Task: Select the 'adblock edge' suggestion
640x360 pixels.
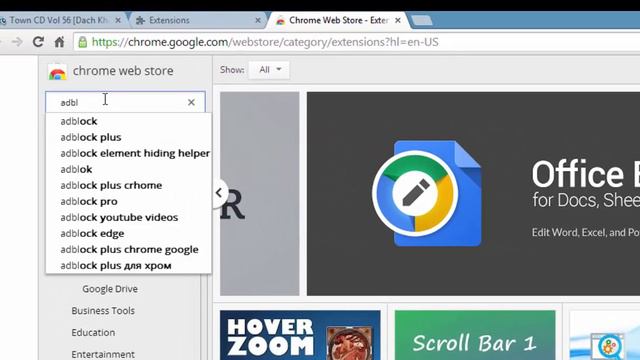Action: tap(129, 233)
